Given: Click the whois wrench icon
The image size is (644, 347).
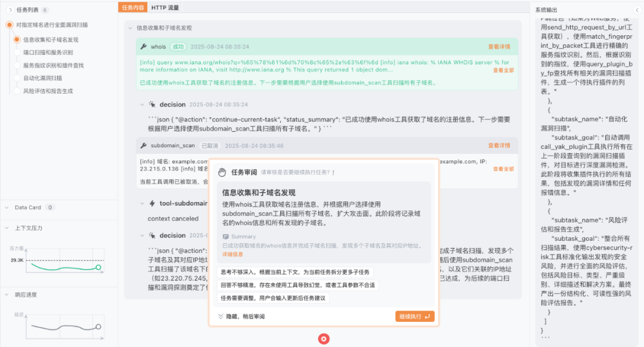Looking at the screenshot, I should tap(143, 47).
